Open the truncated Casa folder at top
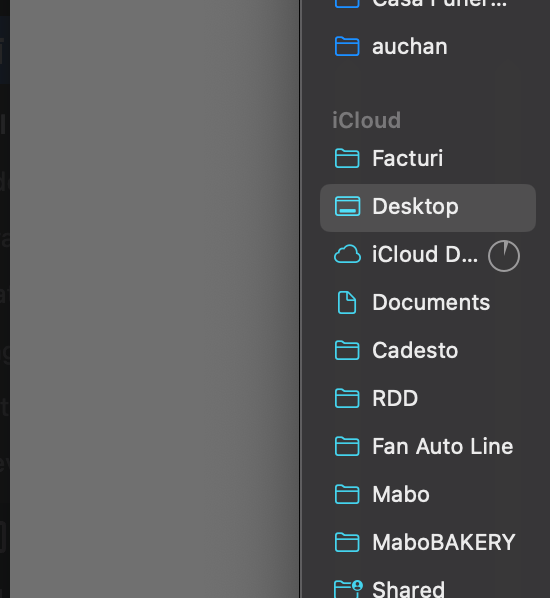The image size is (550, 598). [x=428, y=3]
